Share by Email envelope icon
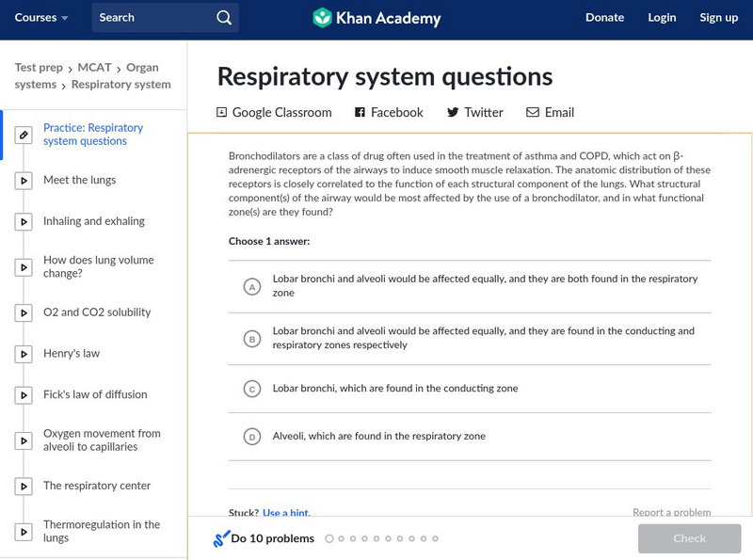This screenshot has width=753, height=560. [533, 112]
